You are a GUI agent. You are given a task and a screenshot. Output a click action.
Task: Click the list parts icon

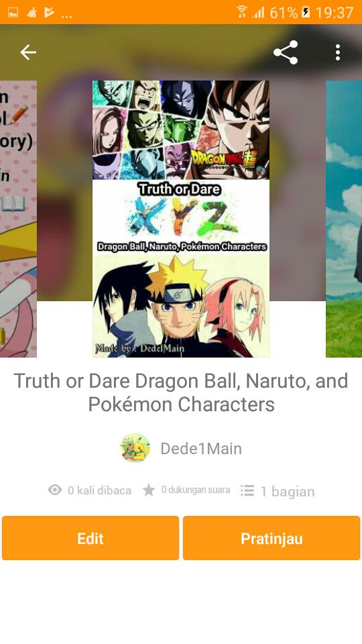click(247, 490)
